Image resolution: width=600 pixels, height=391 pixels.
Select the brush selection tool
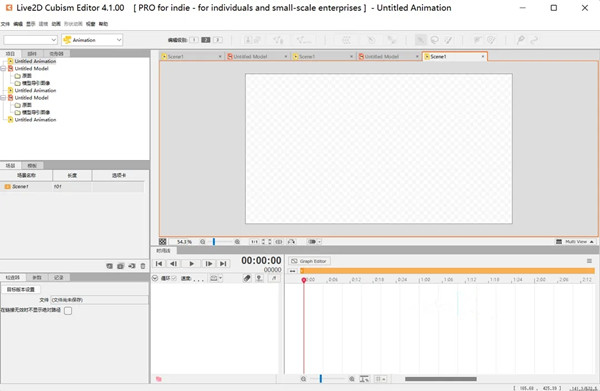(448, 40)
